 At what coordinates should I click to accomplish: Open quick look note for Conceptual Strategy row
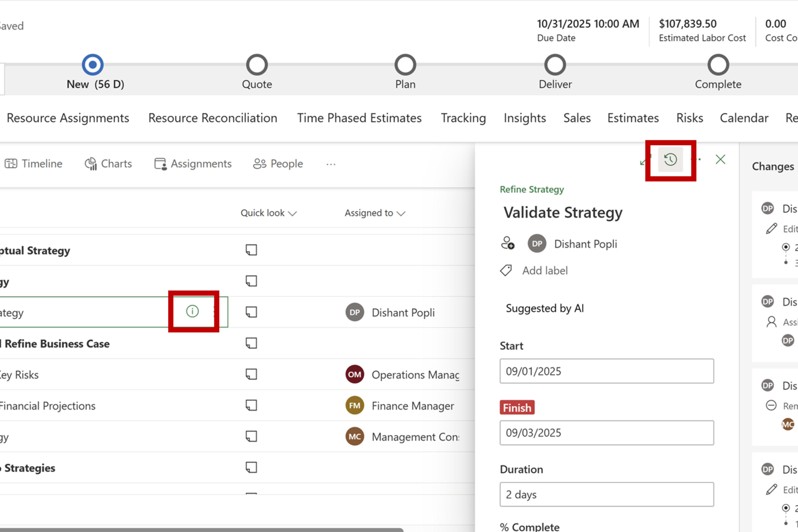251,250
